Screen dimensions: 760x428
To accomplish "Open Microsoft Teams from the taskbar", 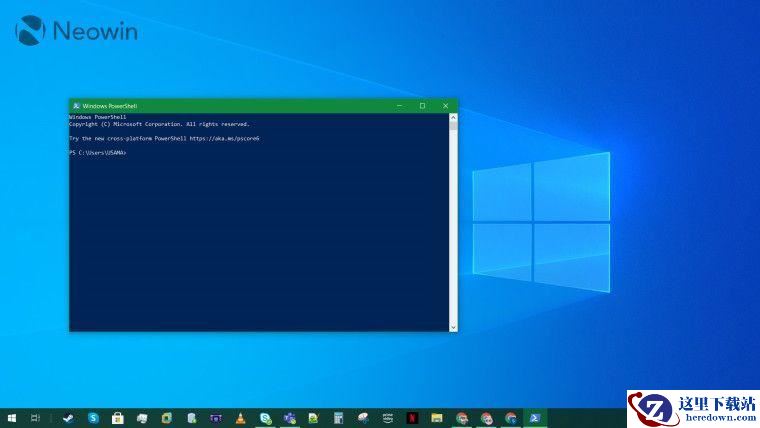I will point(289,418).
